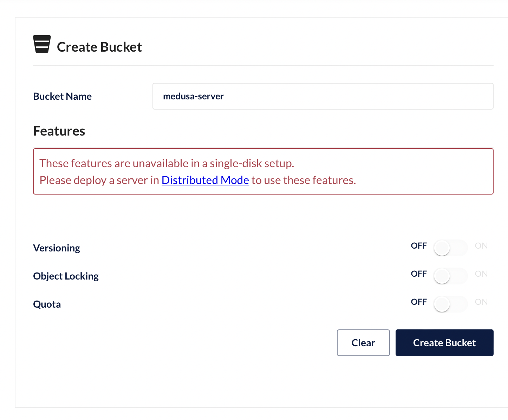Select the Bucket Name input field

click(323, 96)
